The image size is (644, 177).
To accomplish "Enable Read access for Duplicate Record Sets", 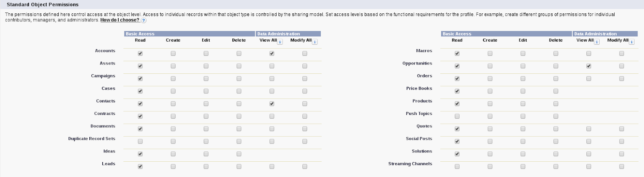I will pyautogui.click(x=140, y=142).
